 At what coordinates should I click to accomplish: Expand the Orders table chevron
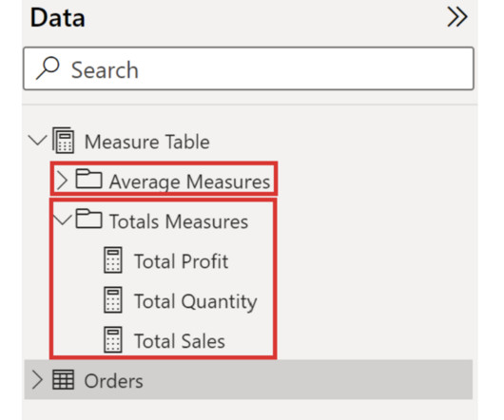click(x=37, y=380)
